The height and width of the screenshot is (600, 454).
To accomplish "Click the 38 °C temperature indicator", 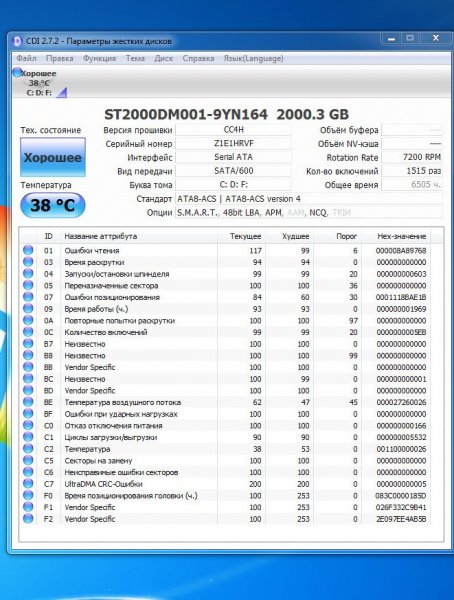I will tap(53, 205).
